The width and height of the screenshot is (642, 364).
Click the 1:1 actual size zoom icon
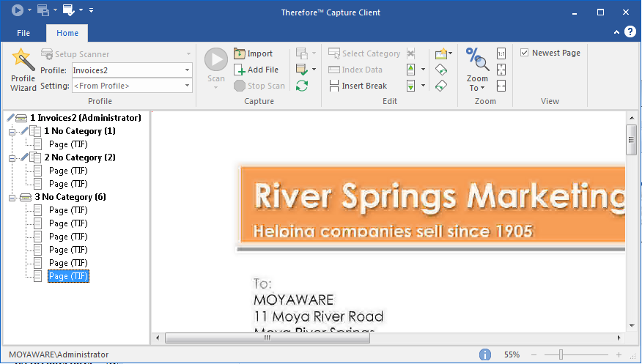point(501,53)
